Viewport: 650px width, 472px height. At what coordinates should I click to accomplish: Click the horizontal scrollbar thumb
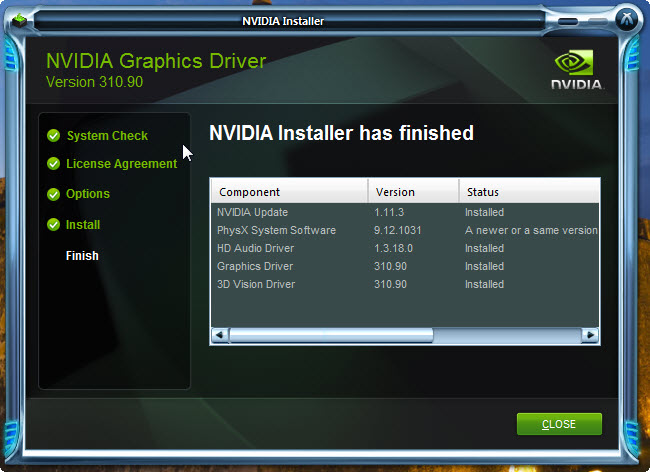[x=331, y=335]
